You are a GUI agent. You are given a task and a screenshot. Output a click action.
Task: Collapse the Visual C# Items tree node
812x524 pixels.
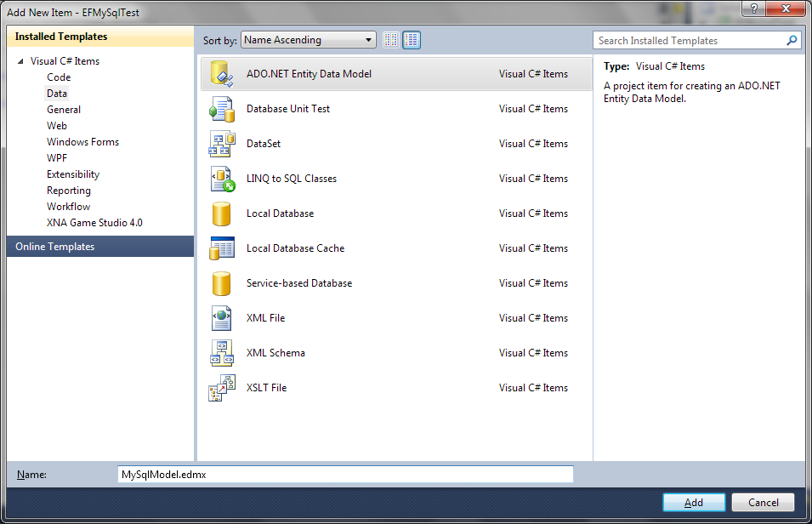20,61
